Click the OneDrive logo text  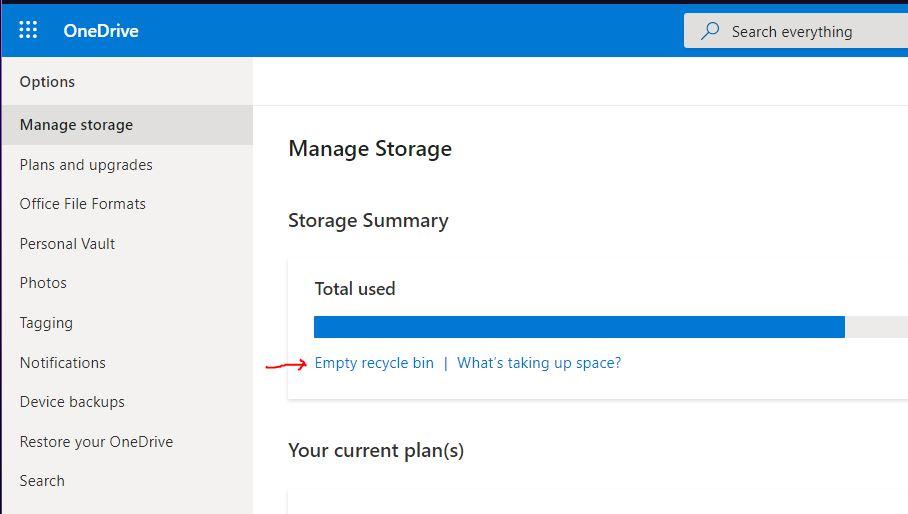101,31
